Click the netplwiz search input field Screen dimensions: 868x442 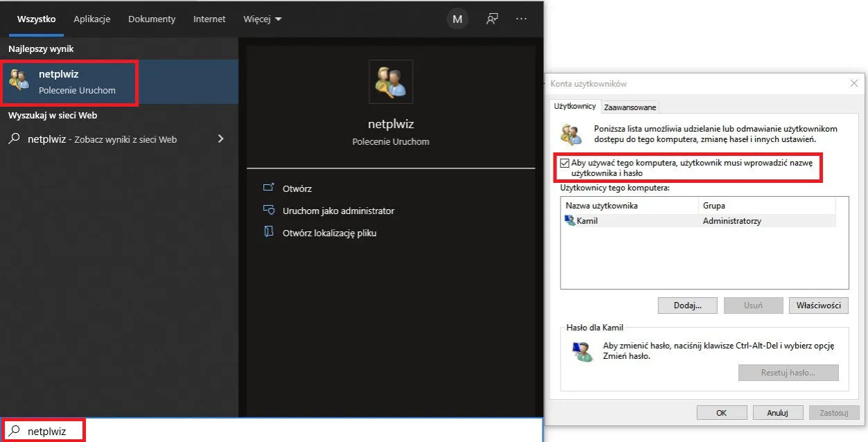pyautogui.click(x=277, y=431)
